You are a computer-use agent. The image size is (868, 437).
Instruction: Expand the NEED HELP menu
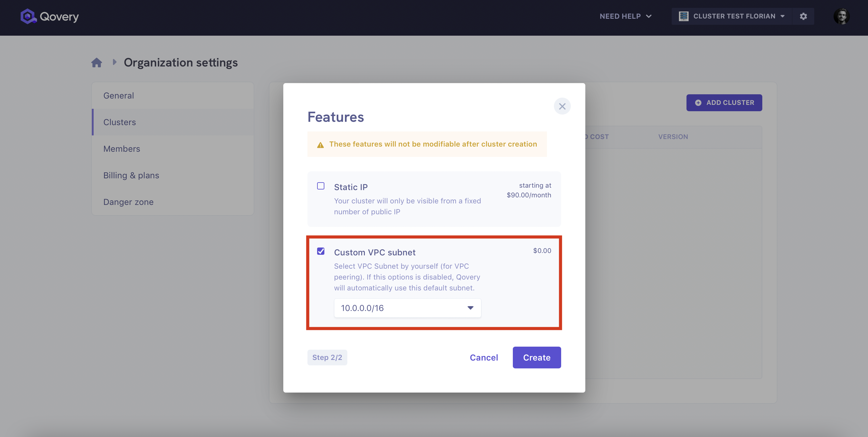625,16
